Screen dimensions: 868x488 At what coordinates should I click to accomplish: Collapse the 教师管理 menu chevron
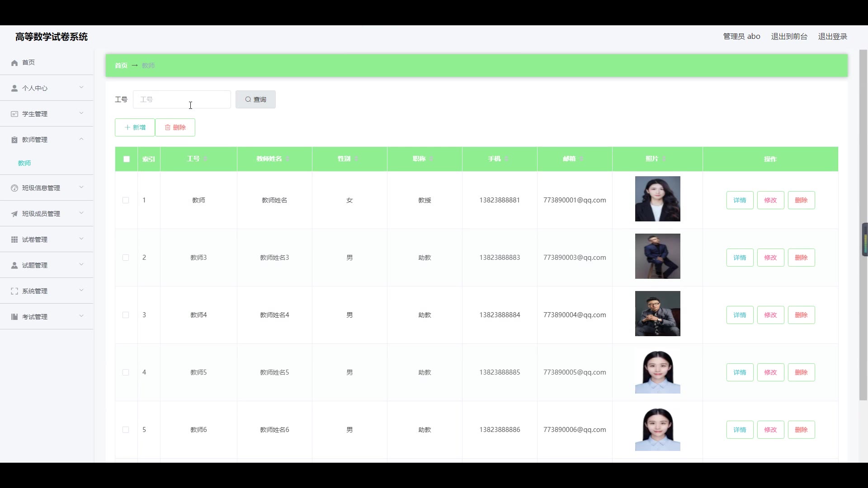81,139
